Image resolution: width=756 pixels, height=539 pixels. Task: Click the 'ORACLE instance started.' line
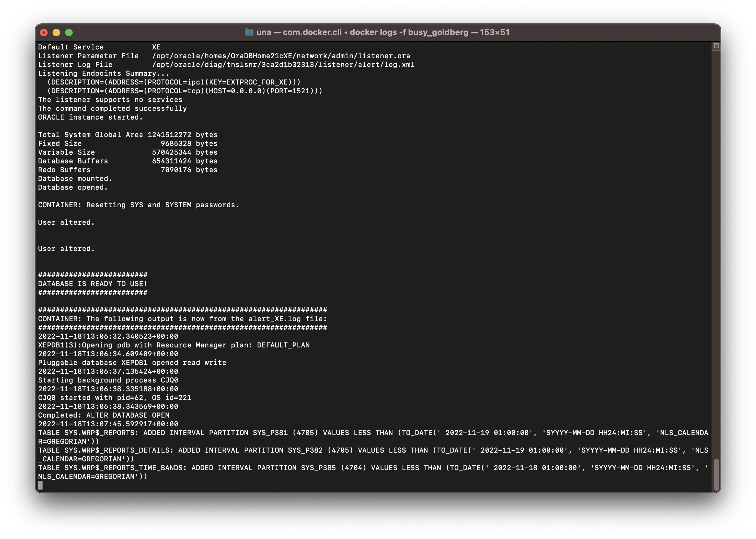tap(90, 117)
